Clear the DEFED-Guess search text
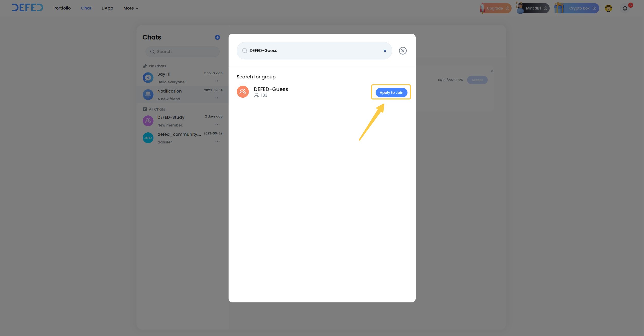This screenshot has height=336, width=644. tap(385, 51)
